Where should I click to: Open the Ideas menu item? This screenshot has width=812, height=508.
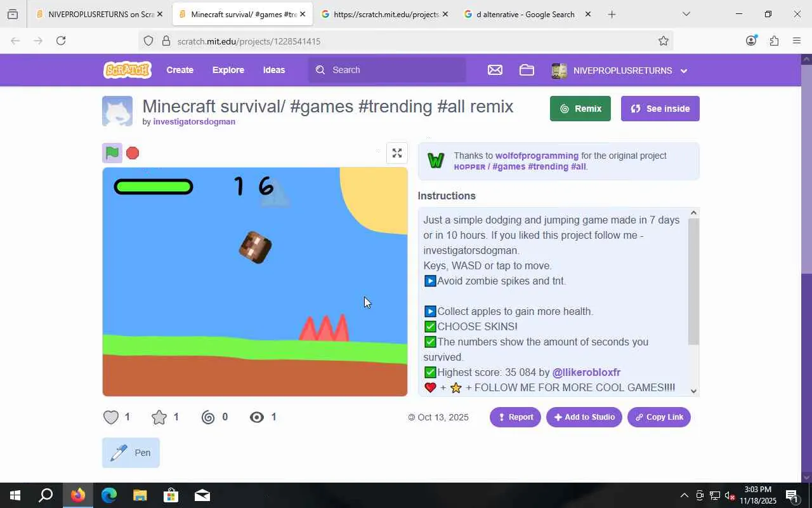(x=274, y=70)
